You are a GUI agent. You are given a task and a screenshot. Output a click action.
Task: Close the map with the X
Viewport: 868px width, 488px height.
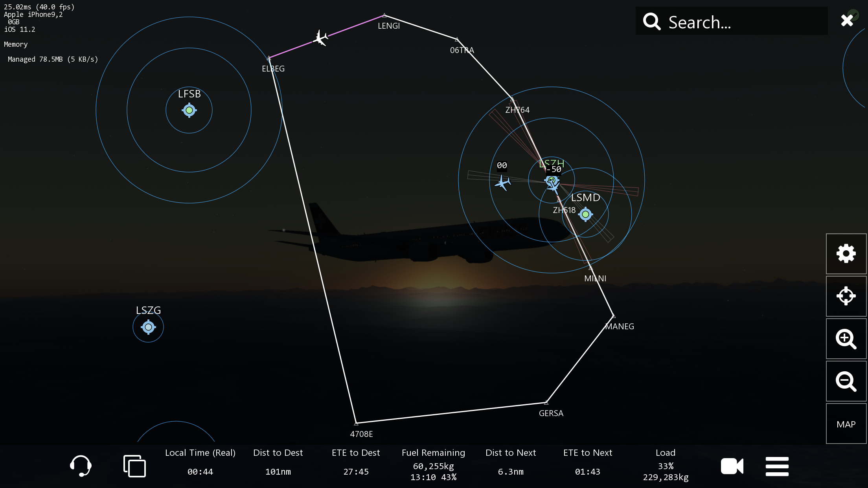847,20
